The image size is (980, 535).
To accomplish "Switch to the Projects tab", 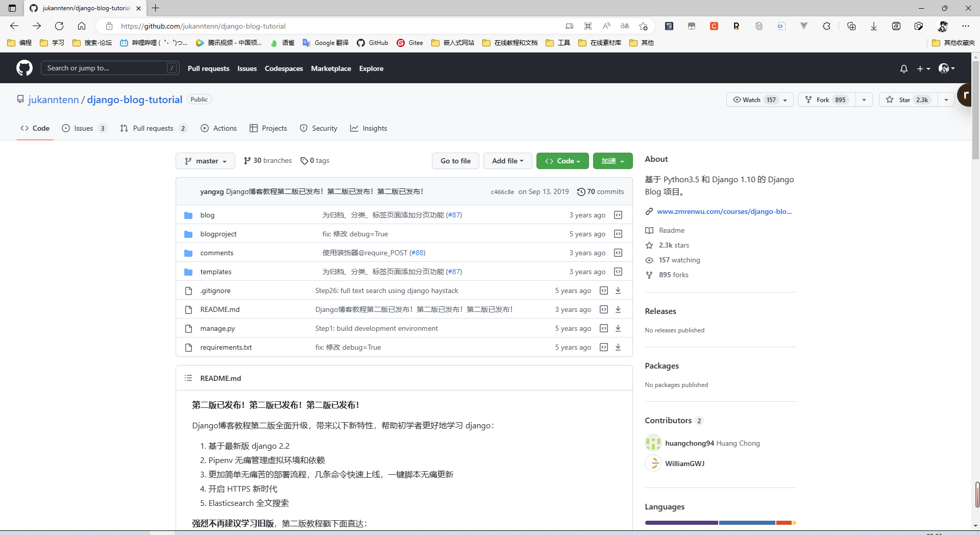I will pos(268,128).
